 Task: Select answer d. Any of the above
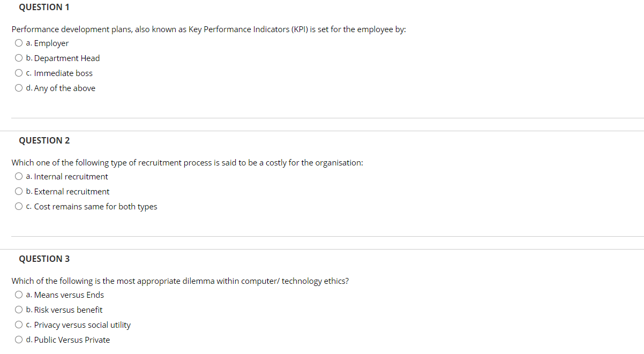click(18, 87)
